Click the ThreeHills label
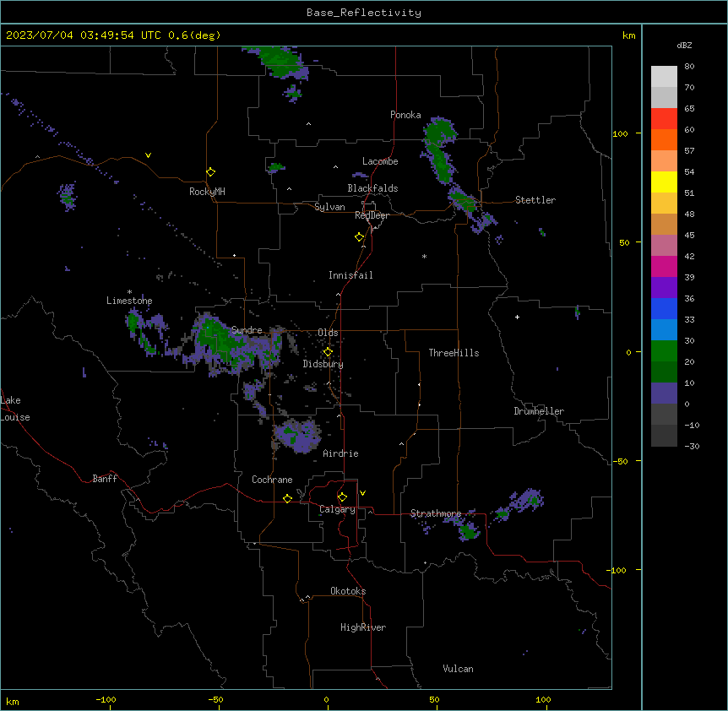 click(454, 353)
